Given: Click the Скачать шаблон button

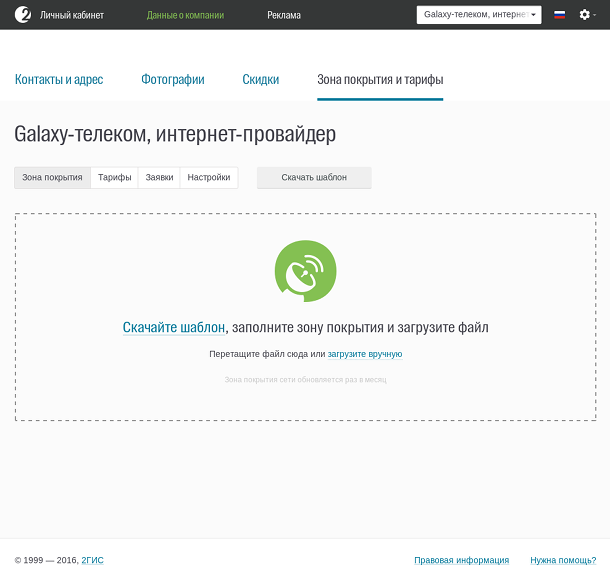Looking at the screenshot, I should [x=314, y=177].
